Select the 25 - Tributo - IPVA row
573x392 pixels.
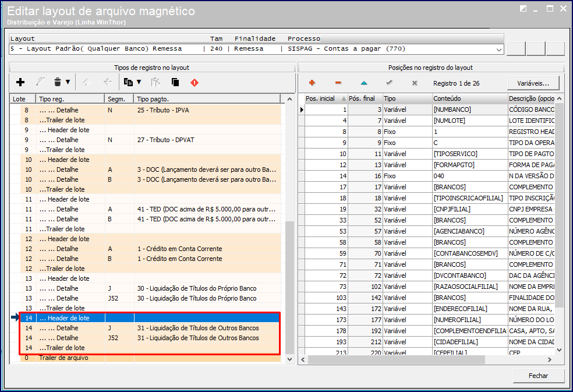click(151, 110)
